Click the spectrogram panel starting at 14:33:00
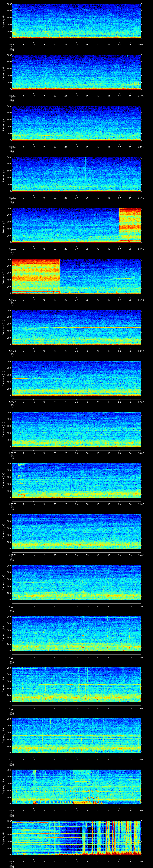 click(76, 736)
